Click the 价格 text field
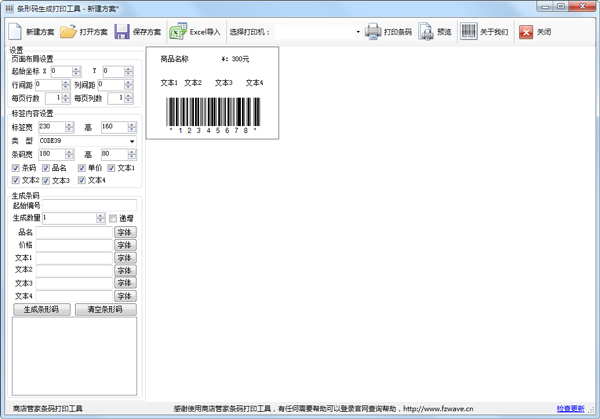600x419 pixels. point(74,245)
